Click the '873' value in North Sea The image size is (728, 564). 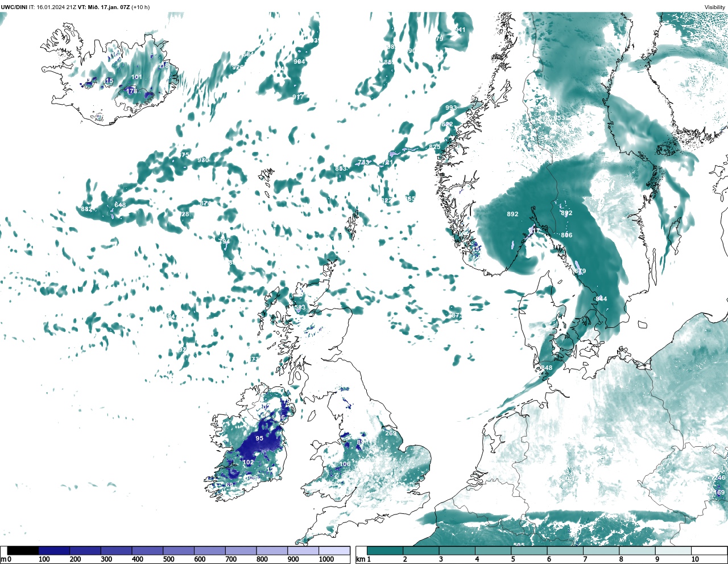457,315
